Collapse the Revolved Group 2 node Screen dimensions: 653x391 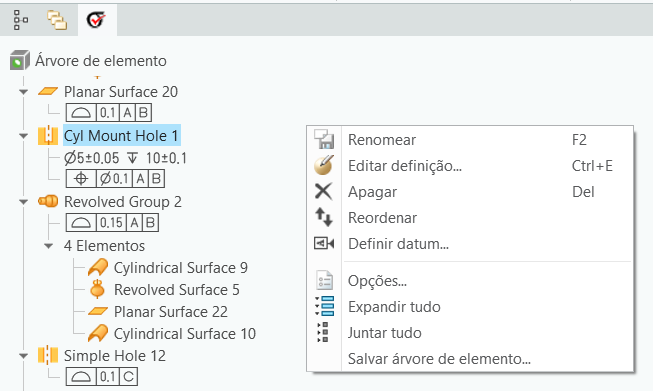click(23, 202)
